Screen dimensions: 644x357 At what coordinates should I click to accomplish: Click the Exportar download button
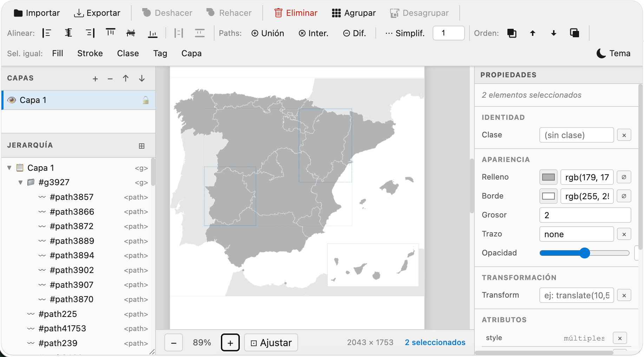click(x=97, y=13)
